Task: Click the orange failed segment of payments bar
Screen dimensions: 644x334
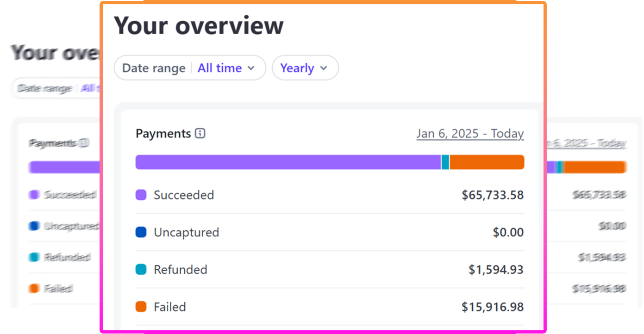Action: coord(487,162)
